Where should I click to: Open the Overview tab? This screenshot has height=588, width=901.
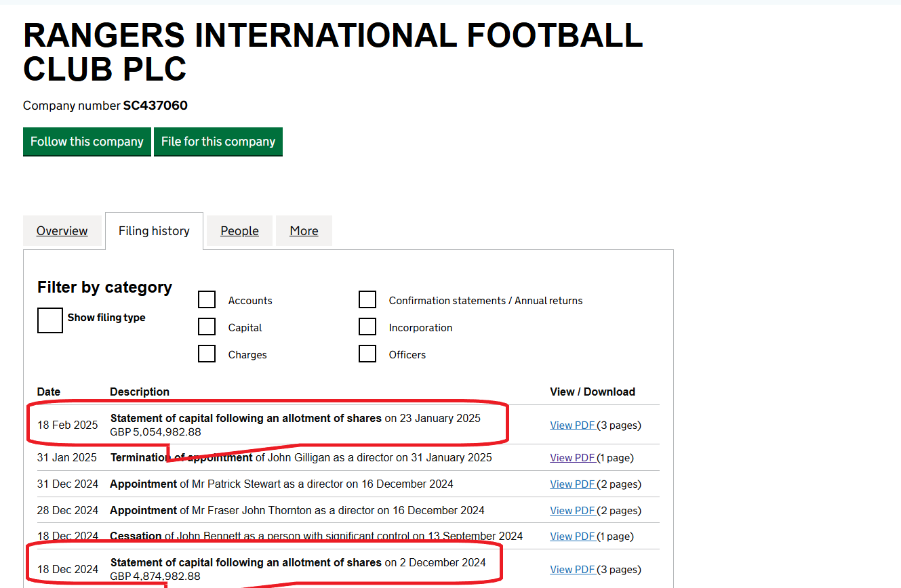(x=62, y=231)
